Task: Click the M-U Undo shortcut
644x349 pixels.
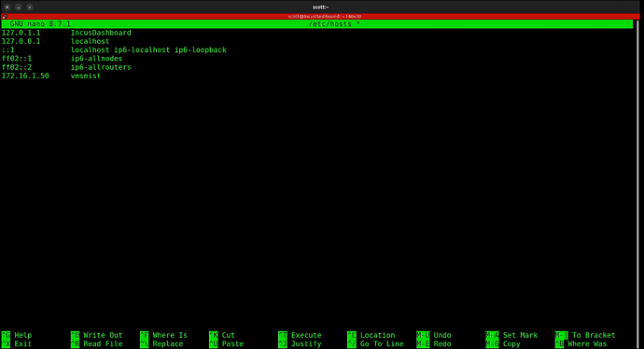Action: tap(434, 335)
